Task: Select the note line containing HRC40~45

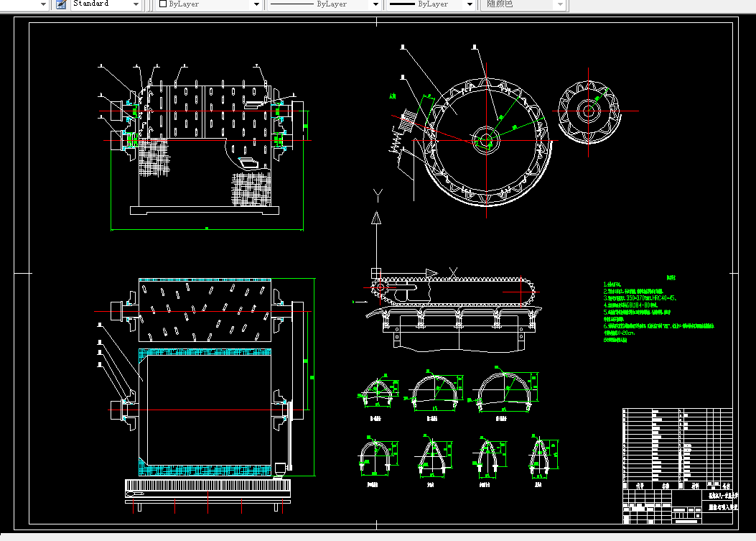Action: point(640,298)
